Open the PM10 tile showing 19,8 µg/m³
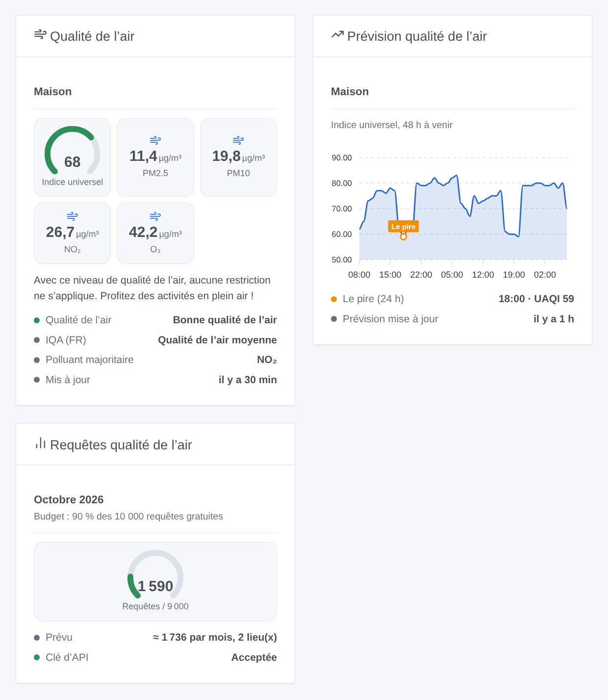This screenshot has width=608, height=700. point(238,157)
